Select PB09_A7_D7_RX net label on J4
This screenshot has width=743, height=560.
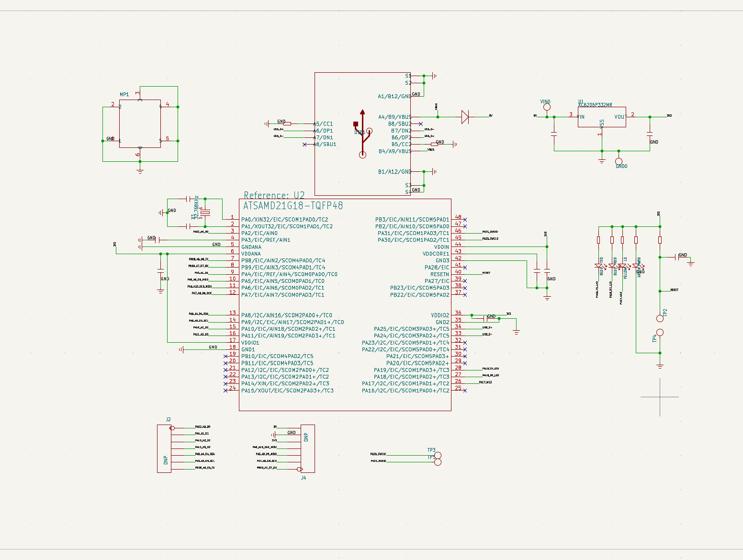tap(267, 468)
